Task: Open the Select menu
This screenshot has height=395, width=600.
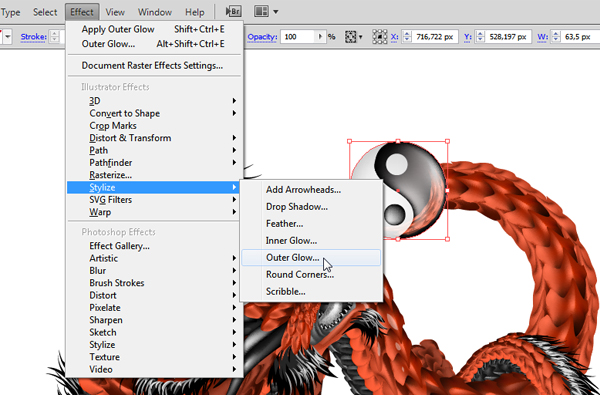Action: tap(45, 12)
